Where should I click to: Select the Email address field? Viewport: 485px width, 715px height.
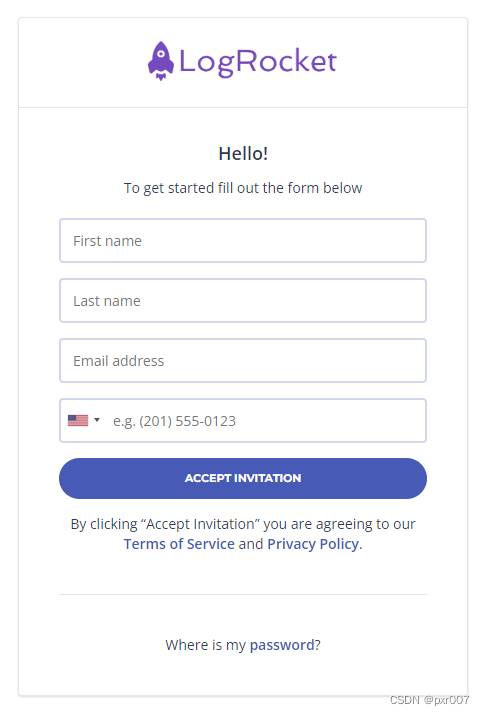tap(243, 361)
